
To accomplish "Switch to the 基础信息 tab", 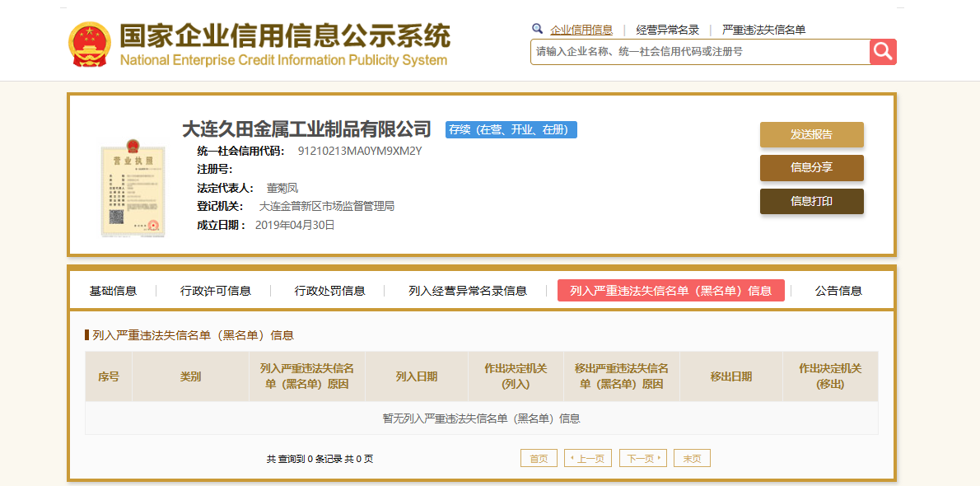I will click(x=113, y=291).
